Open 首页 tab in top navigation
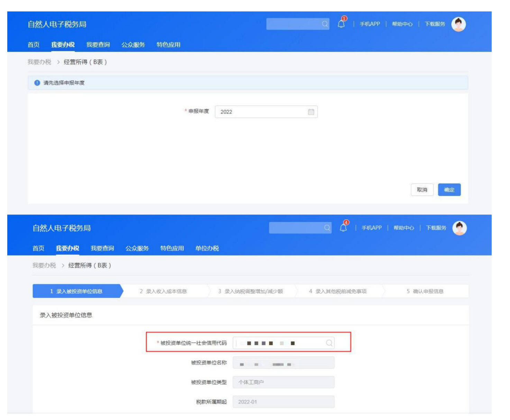510x420 pixels. coord(34,45)
